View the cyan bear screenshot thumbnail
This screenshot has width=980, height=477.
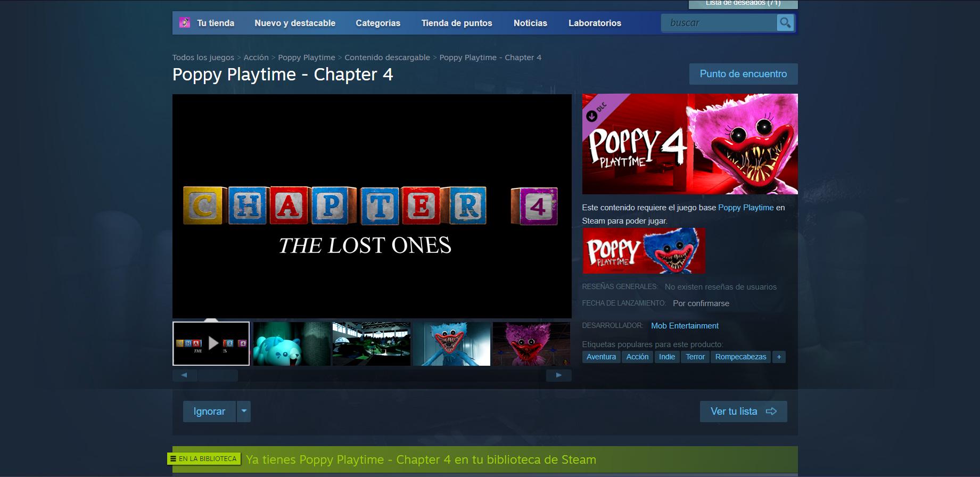click(x=292, y=344)
